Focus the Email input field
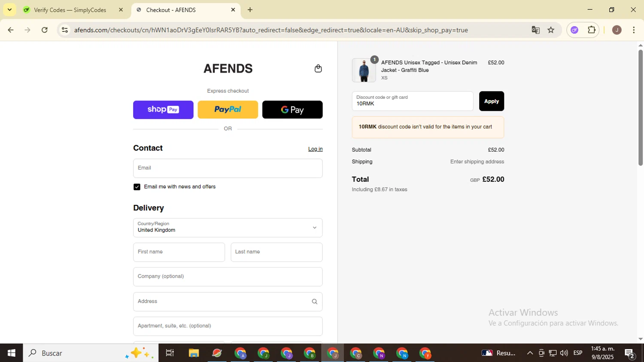644x362 pixels. pyautogui.click(x=228, y=168)
